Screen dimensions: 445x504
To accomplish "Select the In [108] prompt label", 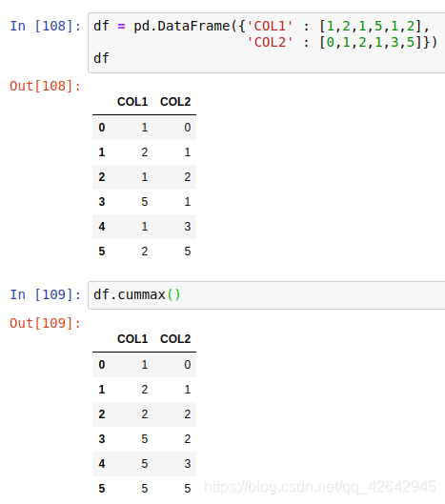I will coord(46,26).
